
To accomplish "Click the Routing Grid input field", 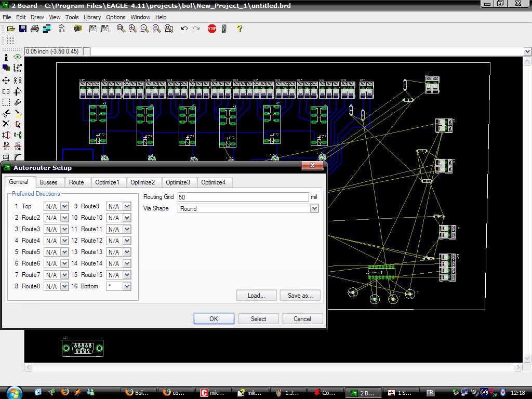I will pyautogui.click(x=243, y=197).
